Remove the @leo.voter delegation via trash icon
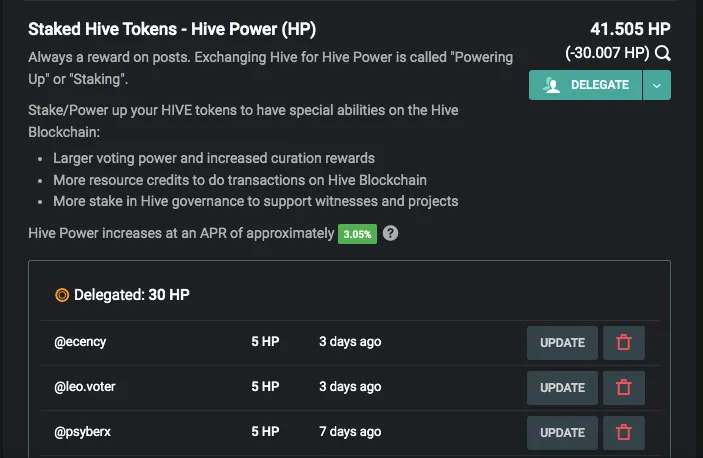703x458 pixels. 624,388
